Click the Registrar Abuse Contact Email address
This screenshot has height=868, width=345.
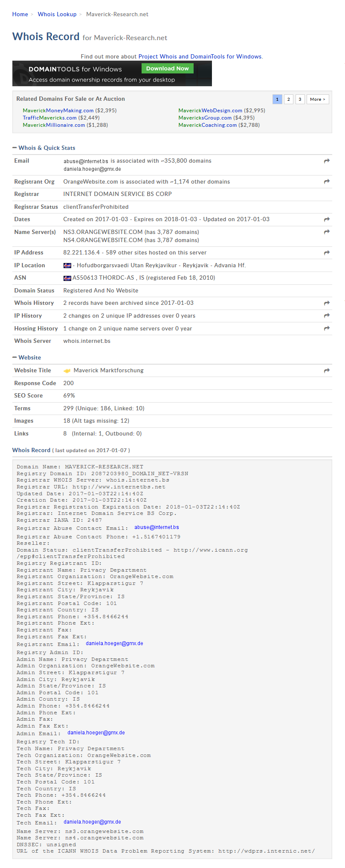point(157,527)
